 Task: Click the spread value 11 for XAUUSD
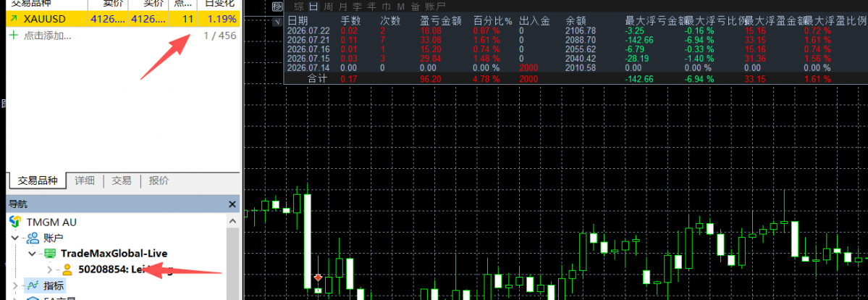click(187, 20)
